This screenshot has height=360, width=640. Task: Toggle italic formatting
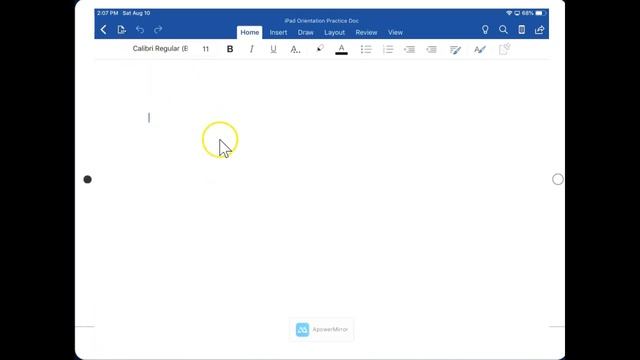tap(251, 49)
